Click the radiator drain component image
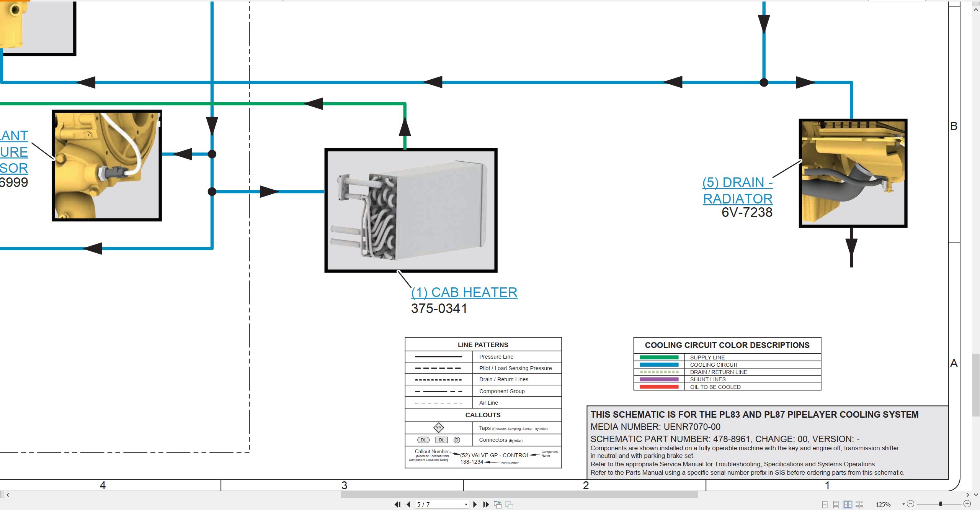Viewport: 980px width, 510px height. [x=853, y=173]
